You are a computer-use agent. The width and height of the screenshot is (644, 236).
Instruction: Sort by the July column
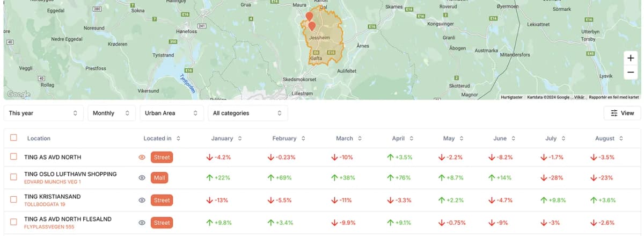[x=555, y=138]
